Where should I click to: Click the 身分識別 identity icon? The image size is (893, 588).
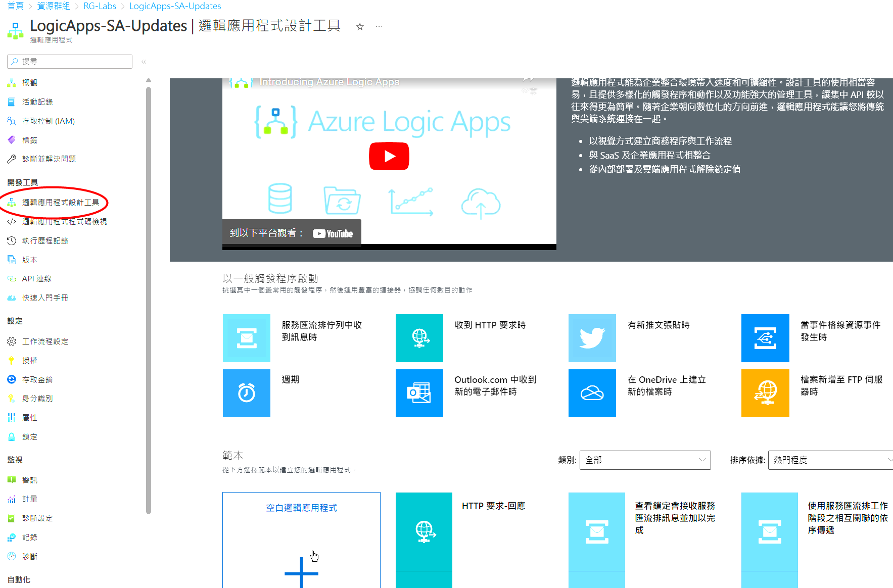pos(12,398)
